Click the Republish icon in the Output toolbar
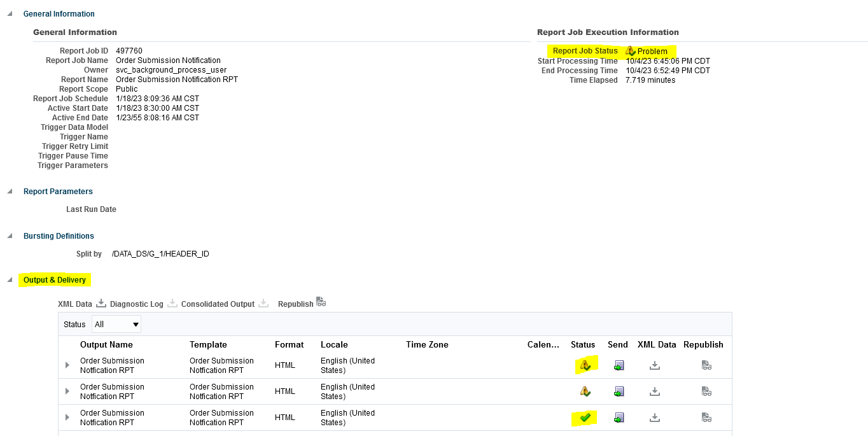The image size is (868, 436). point(321,302)
